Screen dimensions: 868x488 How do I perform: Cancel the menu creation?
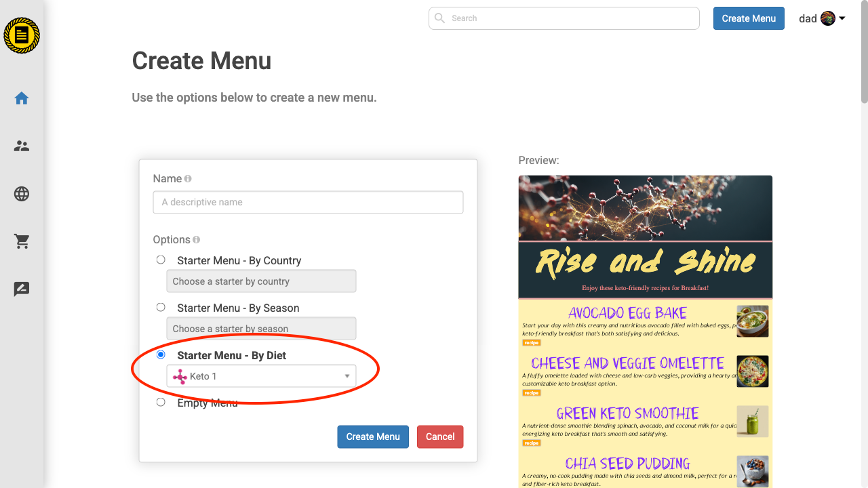(x=439, y=436)
